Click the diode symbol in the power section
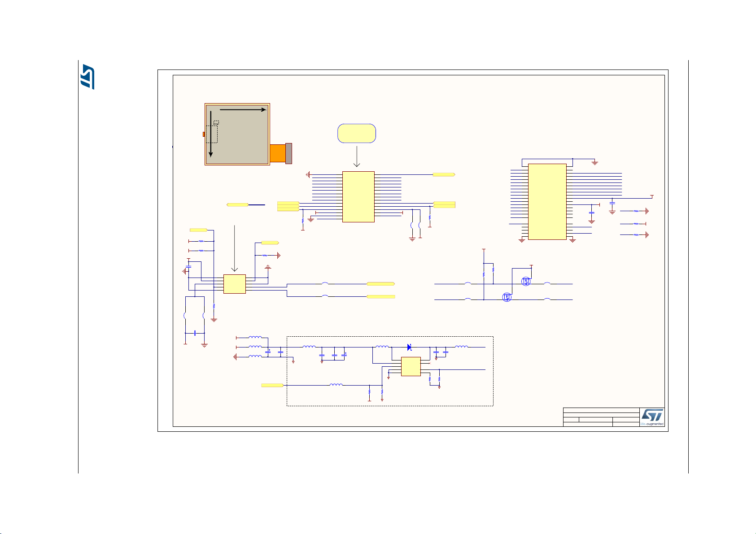Image resolution: width=756 pixels, height=534 pixels. pos(409,347)
